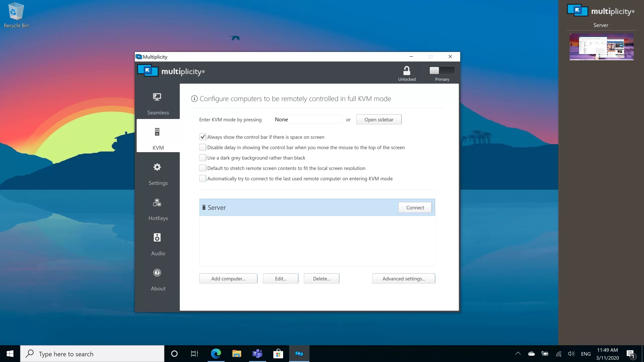Click Add computer... button
This screenshot has height=362, width=644.
tap(228, 279)
